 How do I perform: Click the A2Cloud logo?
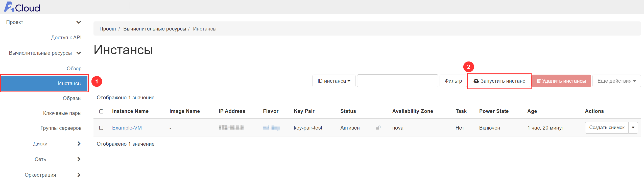22,7
